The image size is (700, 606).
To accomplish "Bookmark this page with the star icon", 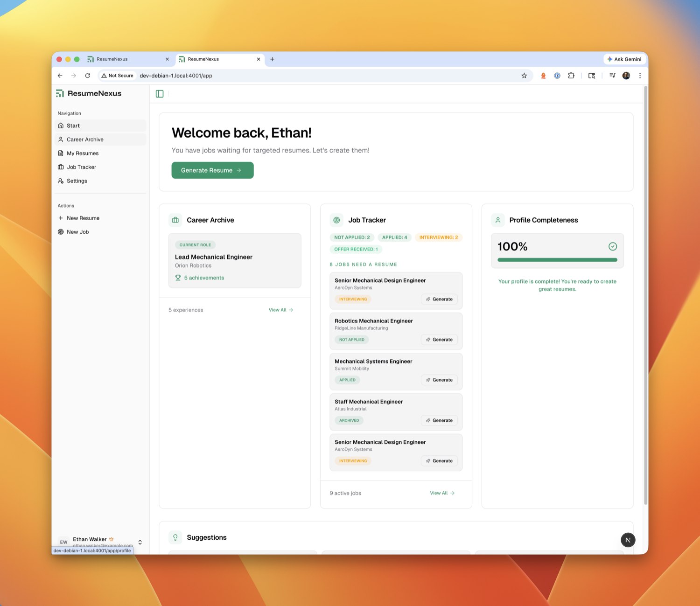I will click(524, 76).
